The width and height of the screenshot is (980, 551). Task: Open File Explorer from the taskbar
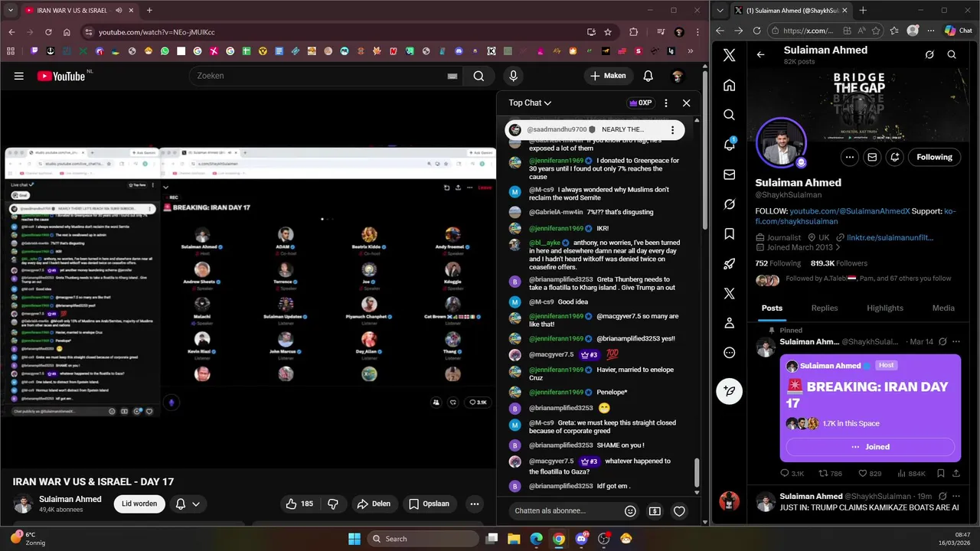tap(514, 539)
